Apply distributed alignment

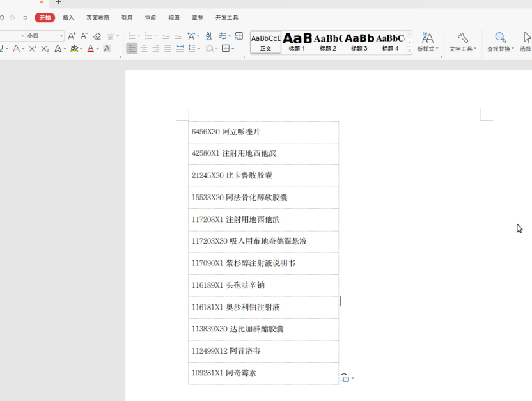click(180, 49)
